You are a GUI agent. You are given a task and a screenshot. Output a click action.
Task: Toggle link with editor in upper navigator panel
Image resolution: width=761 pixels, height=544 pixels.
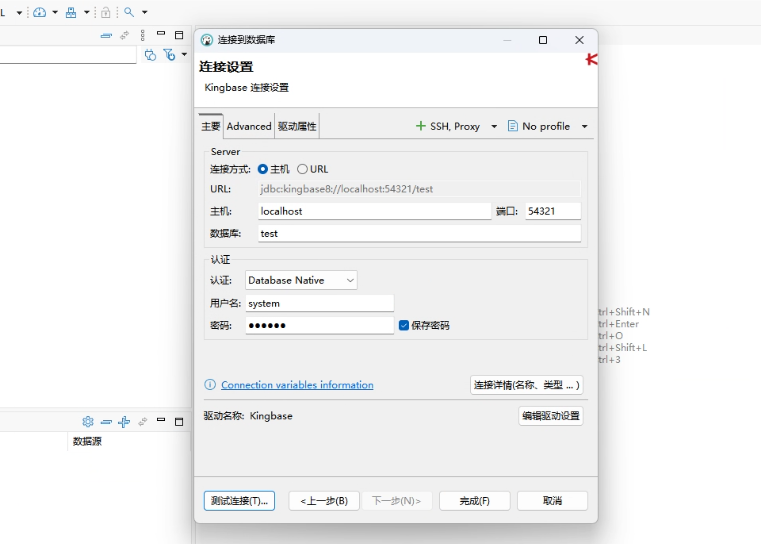tap(125, 35)
